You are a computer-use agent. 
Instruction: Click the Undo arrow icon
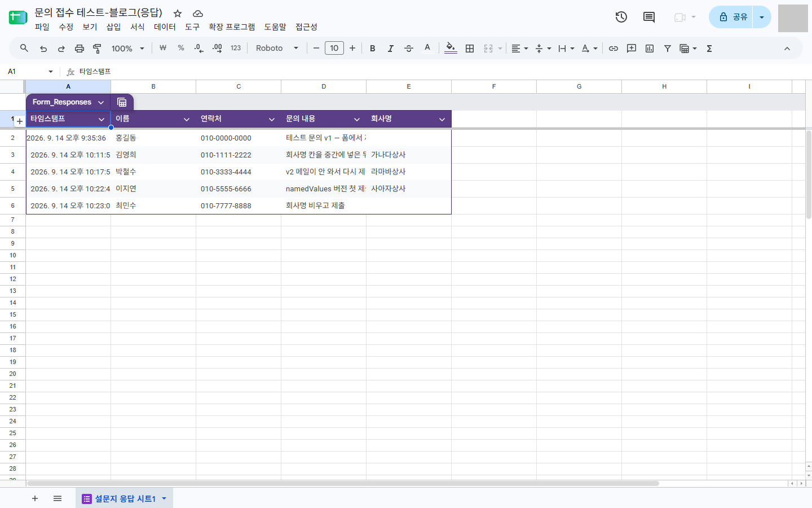(43, 49)
